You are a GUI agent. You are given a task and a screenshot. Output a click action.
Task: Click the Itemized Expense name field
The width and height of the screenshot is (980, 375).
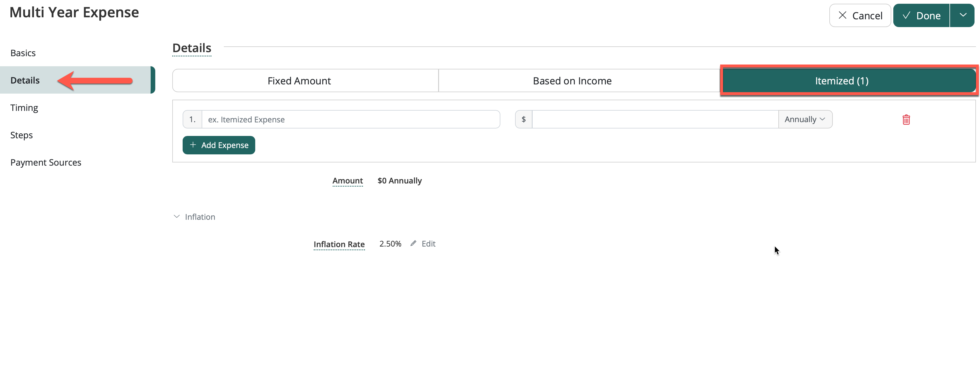(350, 120)
